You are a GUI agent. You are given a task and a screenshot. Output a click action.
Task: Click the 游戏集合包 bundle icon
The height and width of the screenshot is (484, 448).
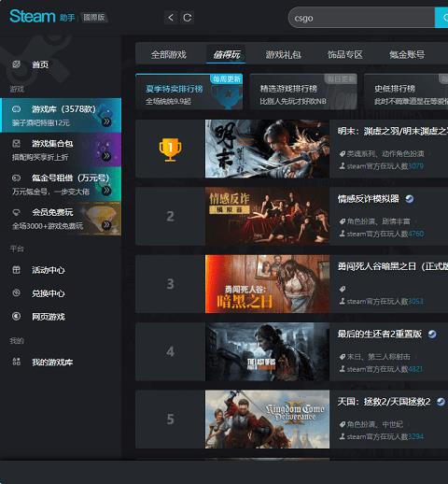click(16, 143)
